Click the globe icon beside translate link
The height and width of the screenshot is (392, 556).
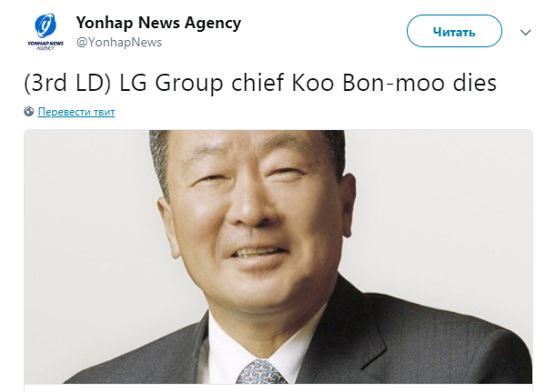(29, 112)
